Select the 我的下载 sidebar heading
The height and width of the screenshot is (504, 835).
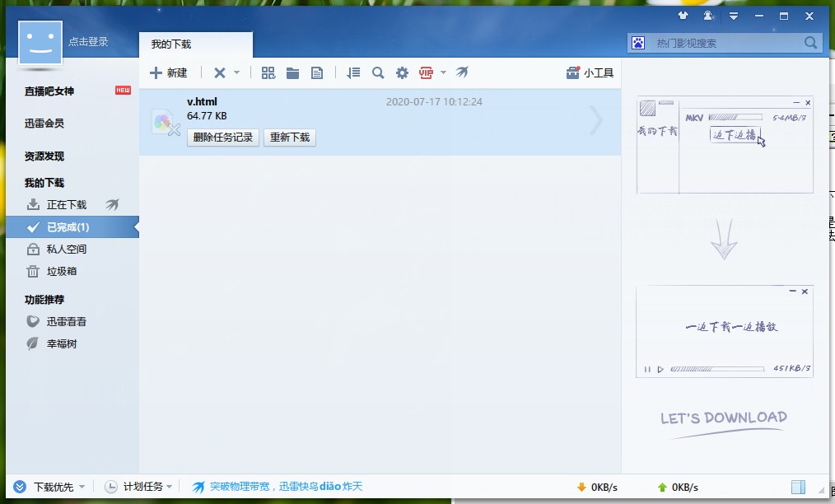point(44,183)
